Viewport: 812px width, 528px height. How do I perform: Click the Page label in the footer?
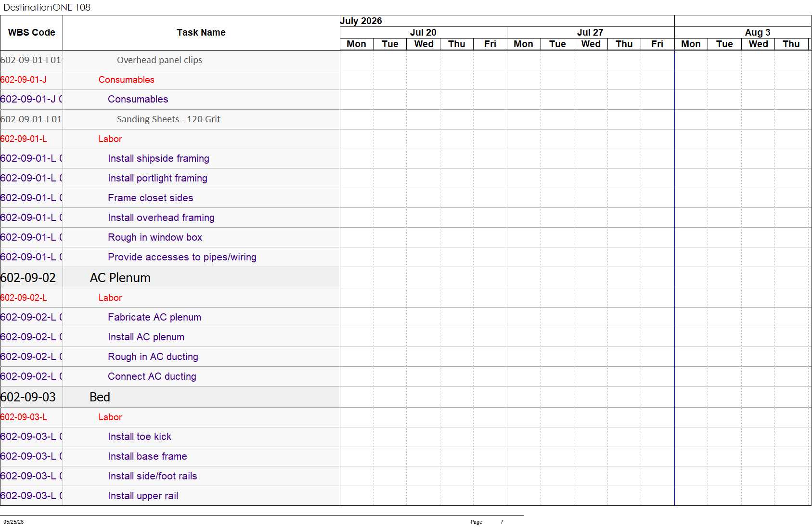tap(477, 522)
